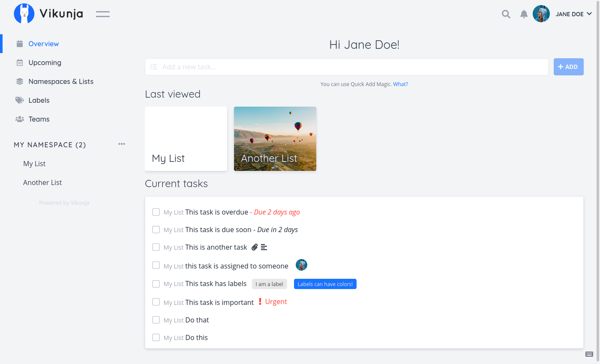600x364 pixels.
Task: Select Another List in sidebar
Action: pos(42,182)
